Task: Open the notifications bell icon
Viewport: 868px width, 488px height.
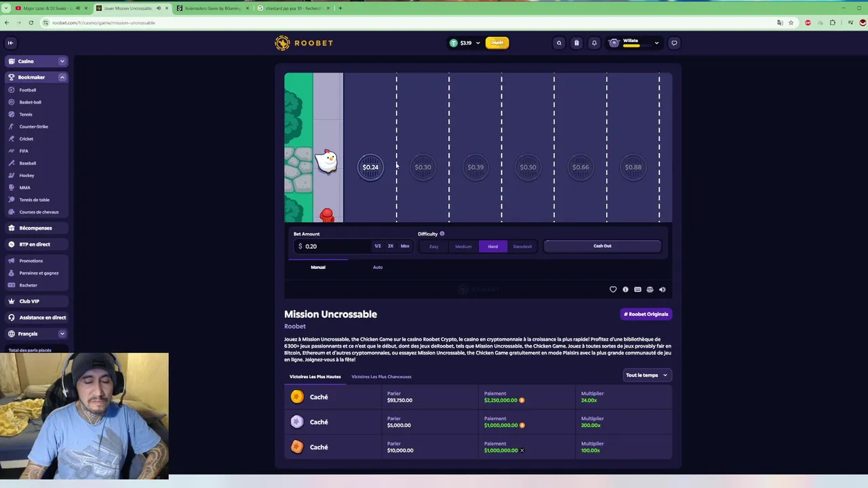Action: [594, 43]
